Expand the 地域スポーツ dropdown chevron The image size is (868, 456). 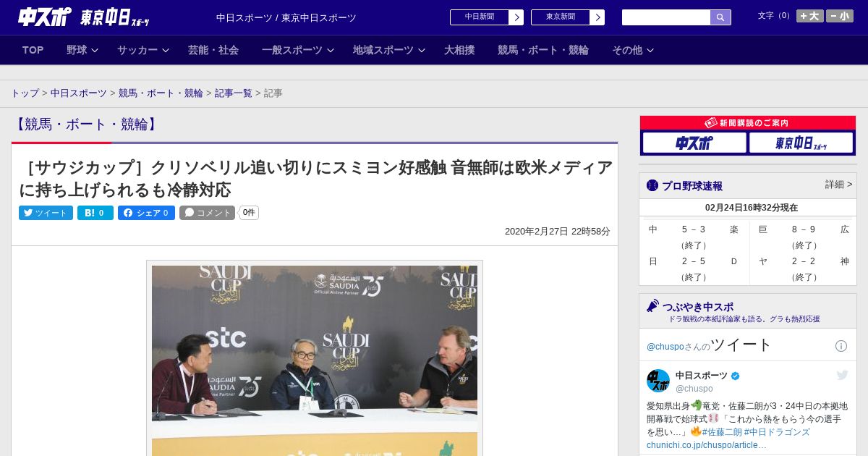click(x=422, y=50)
